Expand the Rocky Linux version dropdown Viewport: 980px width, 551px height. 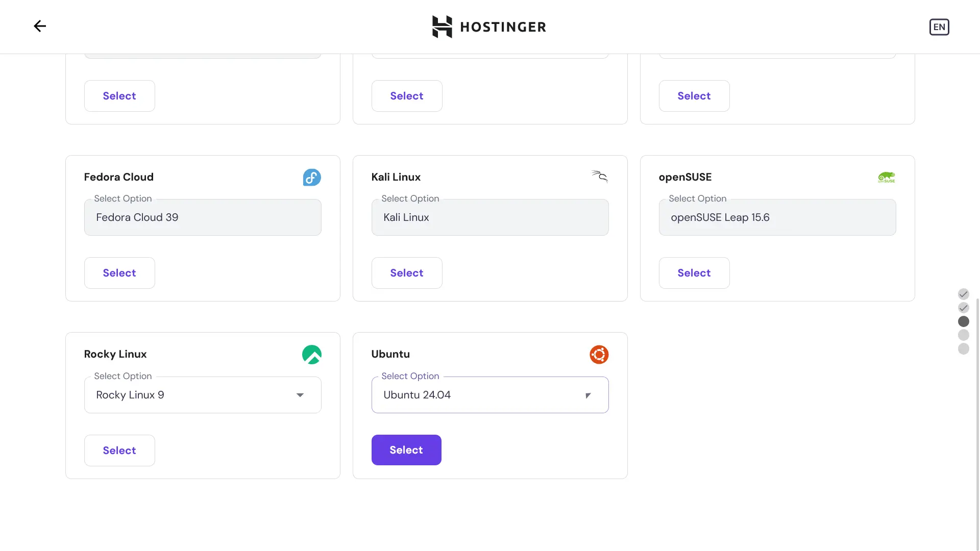tap(300, 395)
